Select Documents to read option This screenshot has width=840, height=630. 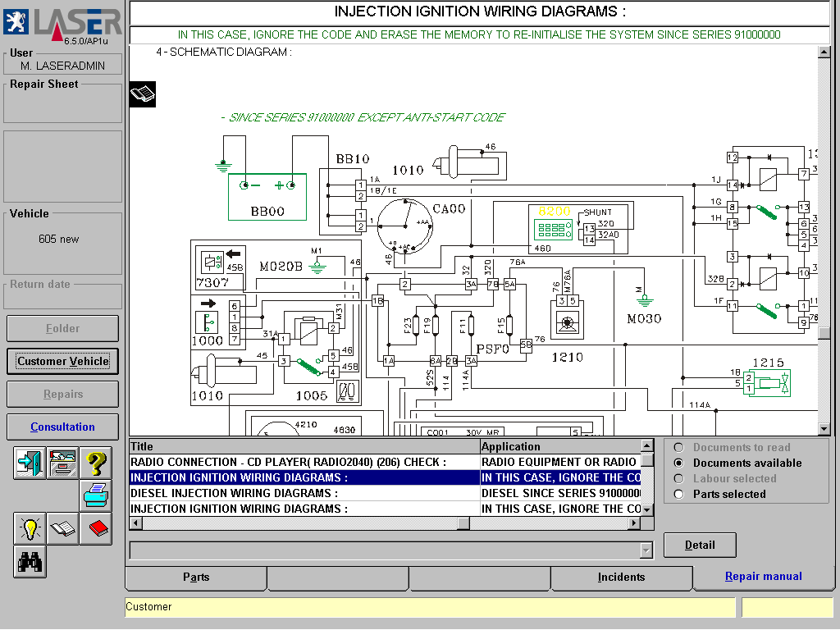[678, 447]
